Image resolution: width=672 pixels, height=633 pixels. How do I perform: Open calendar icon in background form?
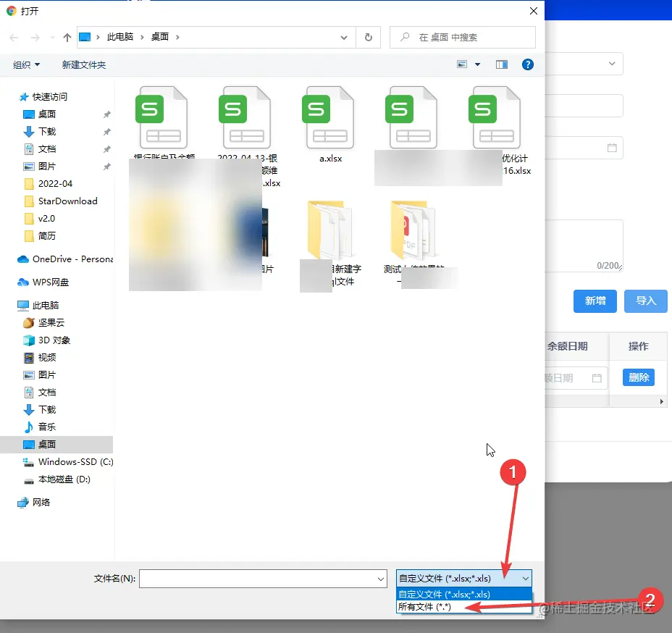(612, 148)
